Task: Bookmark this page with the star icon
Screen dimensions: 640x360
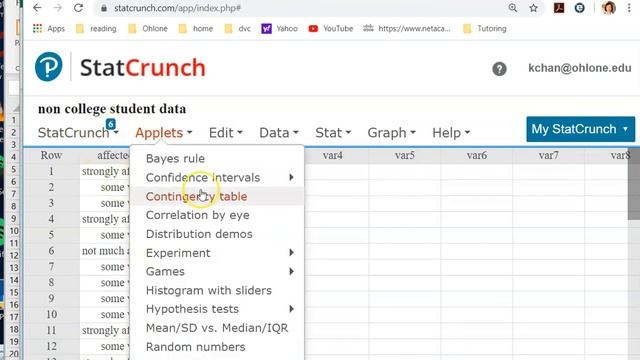Action: click(533, 8)
